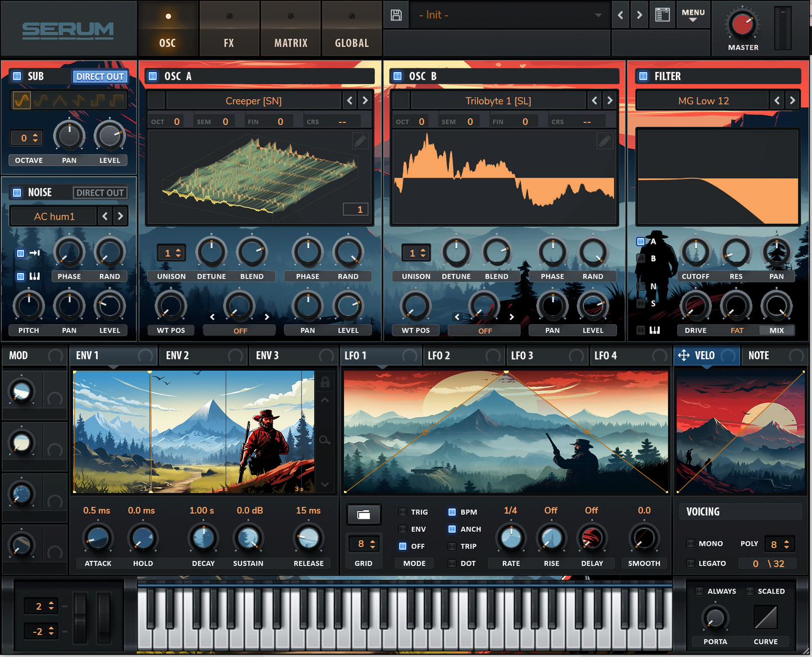Select the LFO 3 tab
Image resolution: width=812 pixels, height=657 pixels.
click(547, 355)
